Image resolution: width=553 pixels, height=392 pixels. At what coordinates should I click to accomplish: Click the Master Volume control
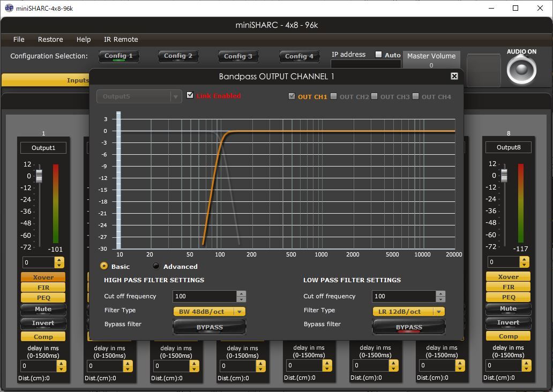pos(431,59)
